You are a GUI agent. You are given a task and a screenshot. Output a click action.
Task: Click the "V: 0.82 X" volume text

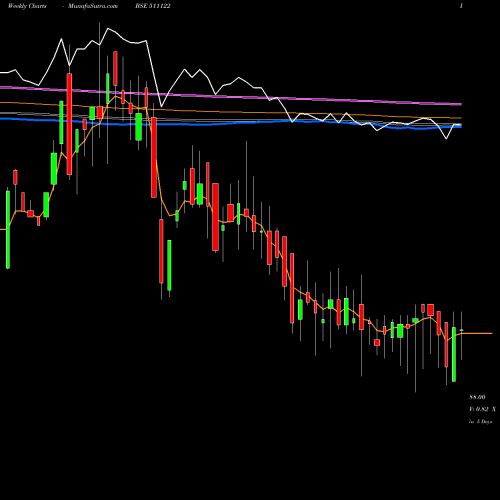point(482,409)
